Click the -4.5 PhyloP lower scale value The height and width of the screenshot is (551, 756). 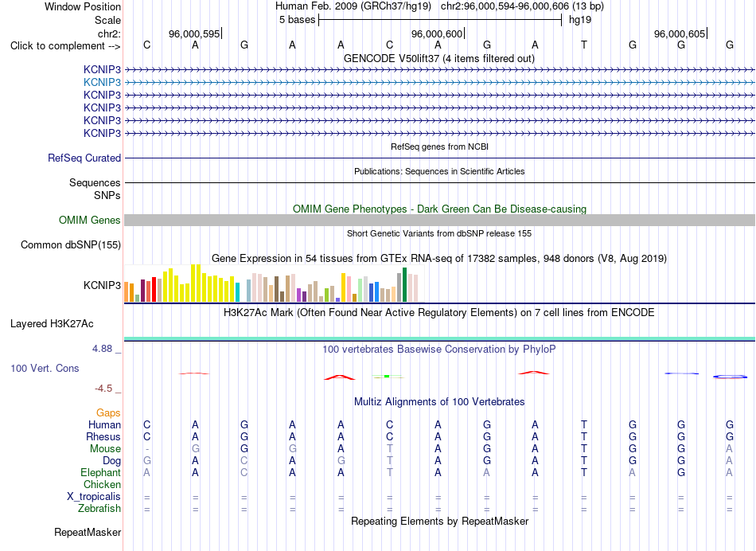click(x=103, y=389)
